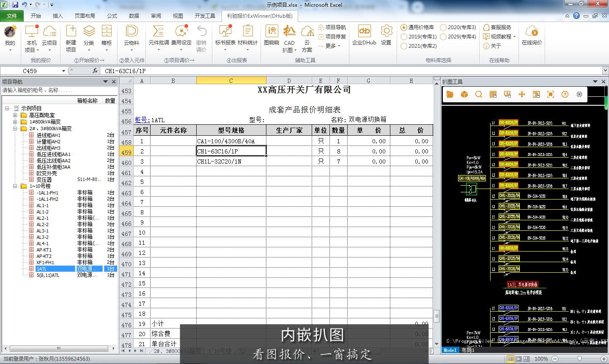Close the 项目导航 panel
Screen dimensions: 609x364
coord(114,82)
